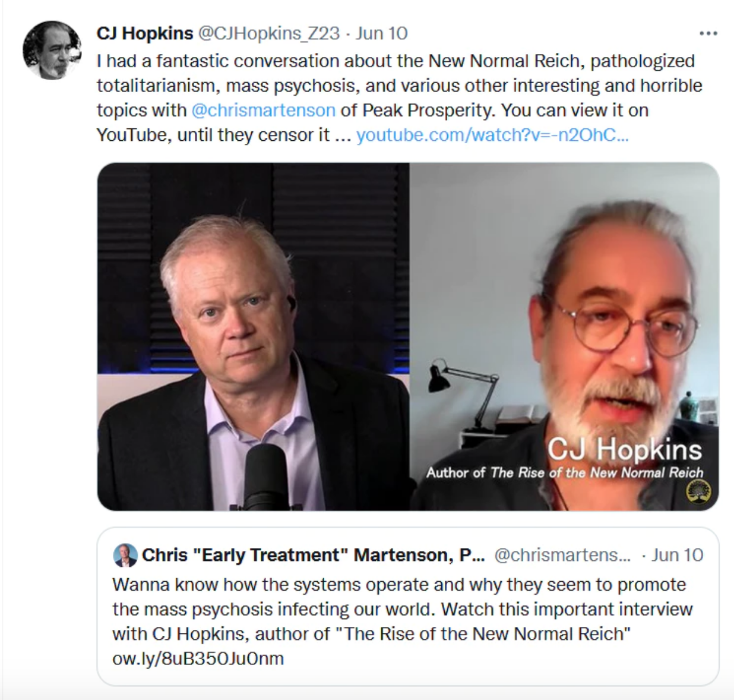Open the @chrismartenson mention link
This screenshot has width=734, height=700.
(264, 111)
